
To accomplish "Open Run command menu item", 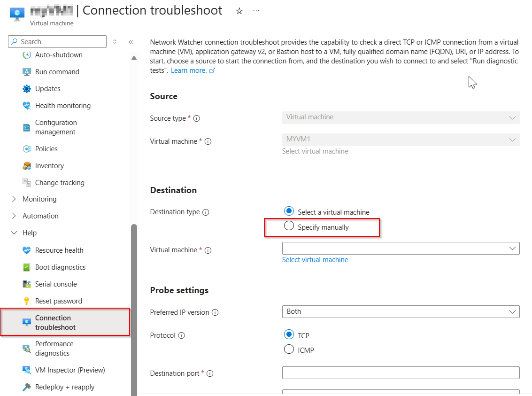I will pos(57,72).
